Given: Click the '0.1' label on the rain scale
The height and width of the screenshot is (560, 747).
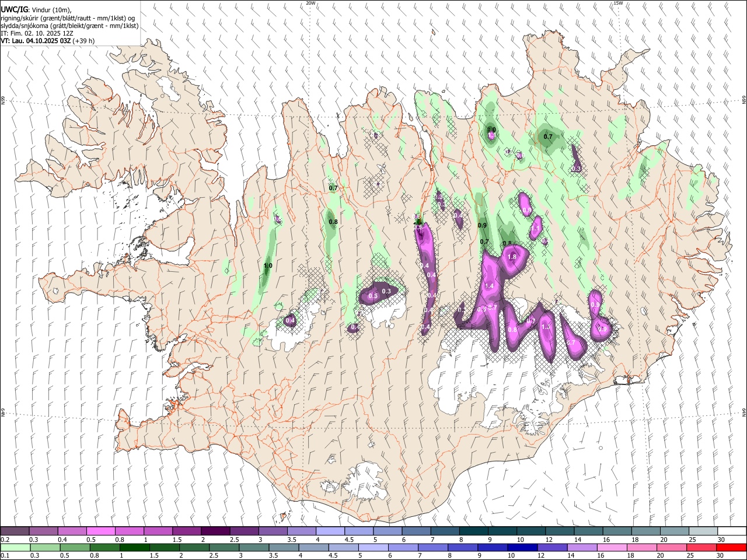Looking at the screenshot, I should [5, 556].
